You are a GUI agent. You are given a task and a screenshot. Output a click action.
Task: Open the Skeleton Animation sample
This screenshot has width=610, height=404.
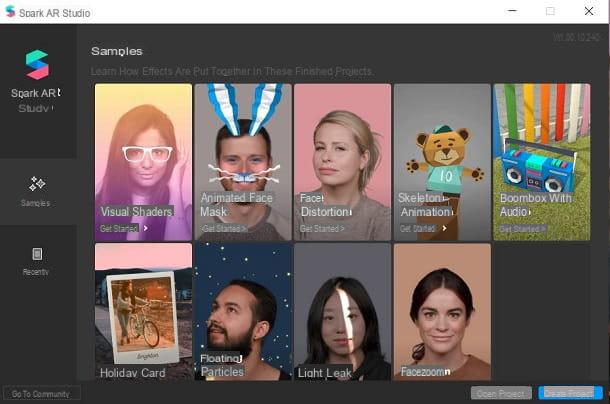pos(442,162)
